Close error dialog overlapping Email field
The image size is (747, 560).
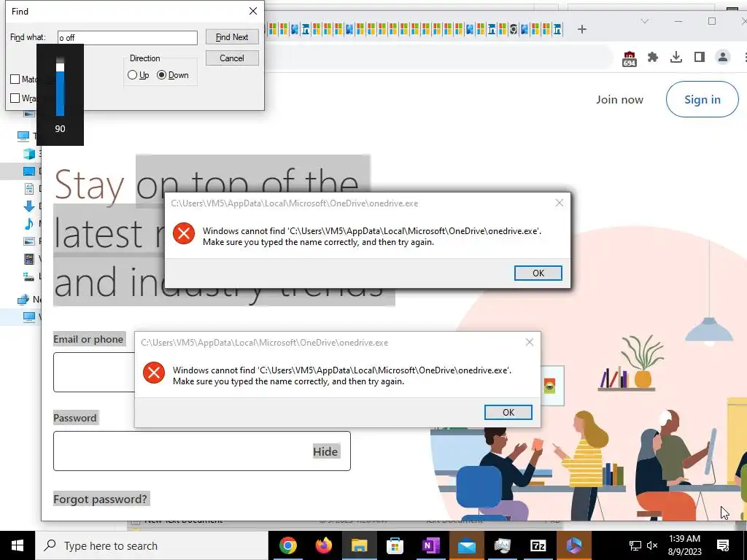point(530,342)
